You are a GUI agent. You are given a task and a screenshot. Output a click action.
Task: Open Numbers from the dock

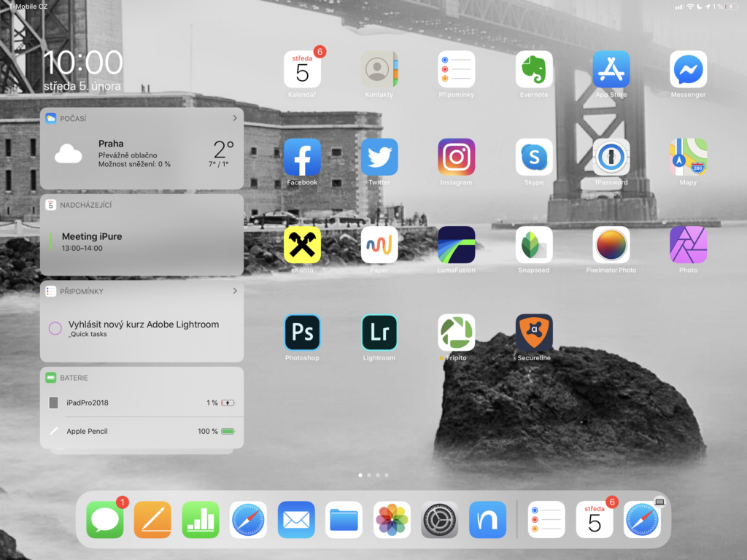pos(201,519)
